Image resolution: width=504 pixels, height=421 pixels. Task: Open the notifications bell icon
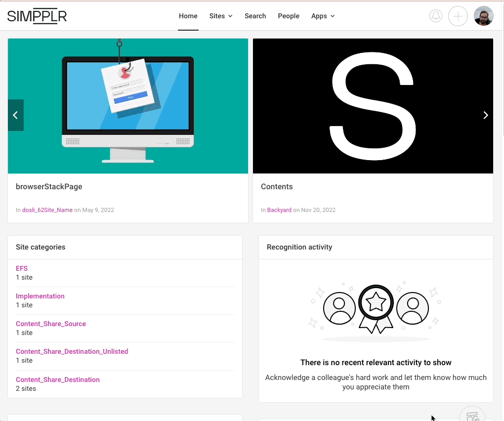point(435,16)
